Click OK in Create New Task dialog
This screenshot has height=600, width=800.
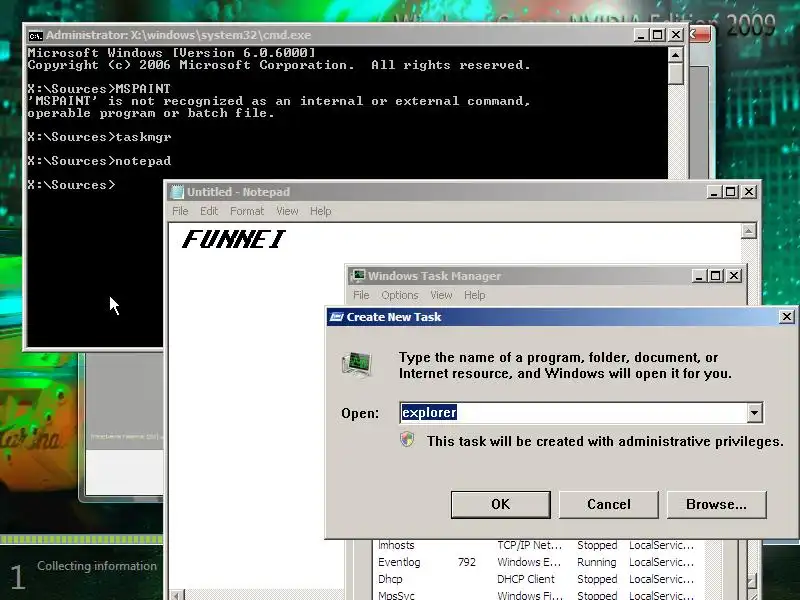pos(501,504)
